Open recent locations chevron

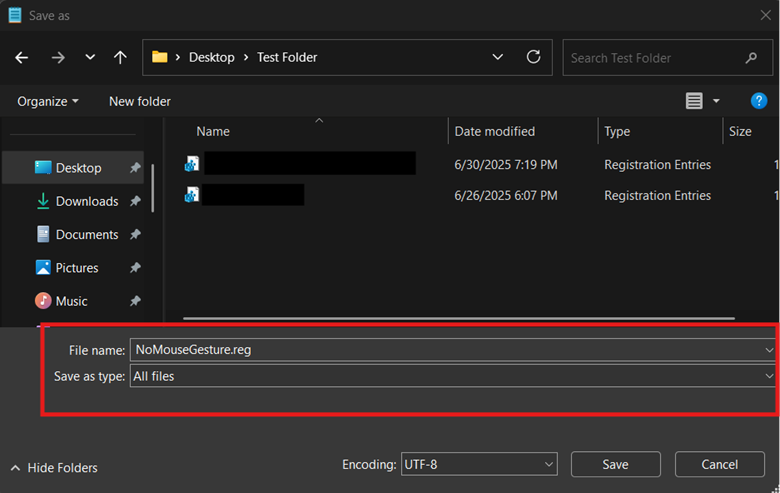[90, 57]
